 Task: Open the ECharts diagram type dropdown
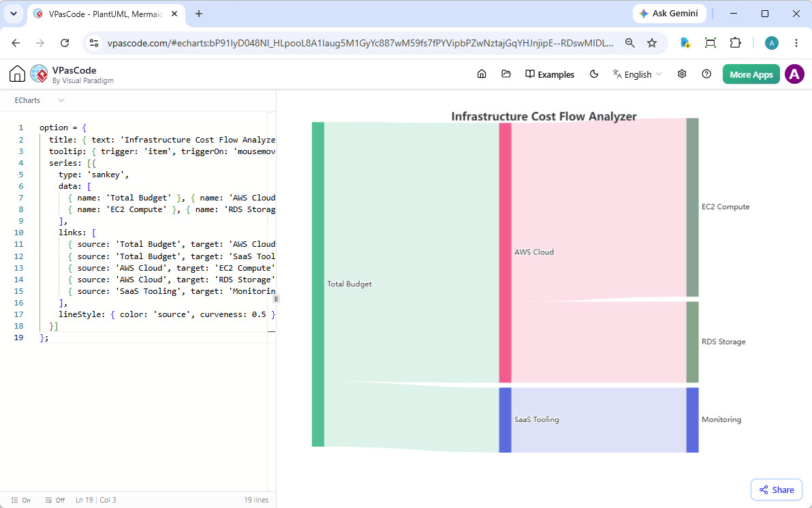[40, 100]
